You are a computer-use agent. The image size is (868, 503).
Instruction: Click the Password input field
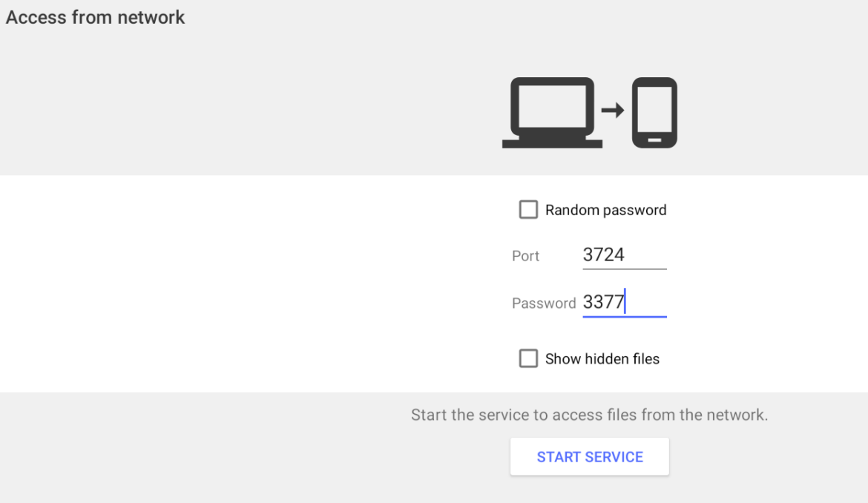623,303
